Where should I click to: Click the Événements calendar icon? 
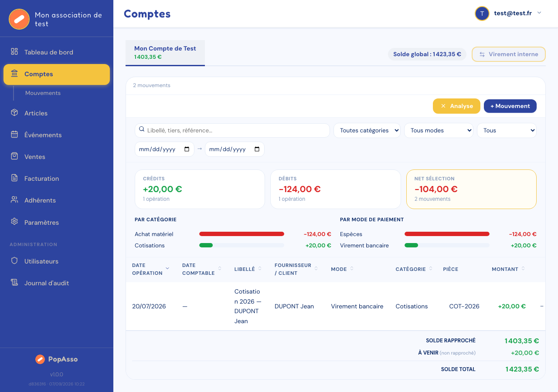14,135
